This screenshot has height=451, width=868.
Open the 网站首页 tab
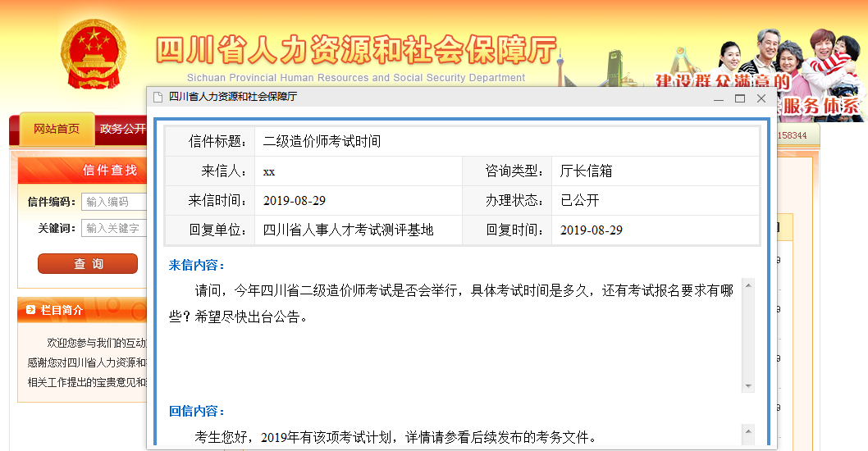[57, 129]
